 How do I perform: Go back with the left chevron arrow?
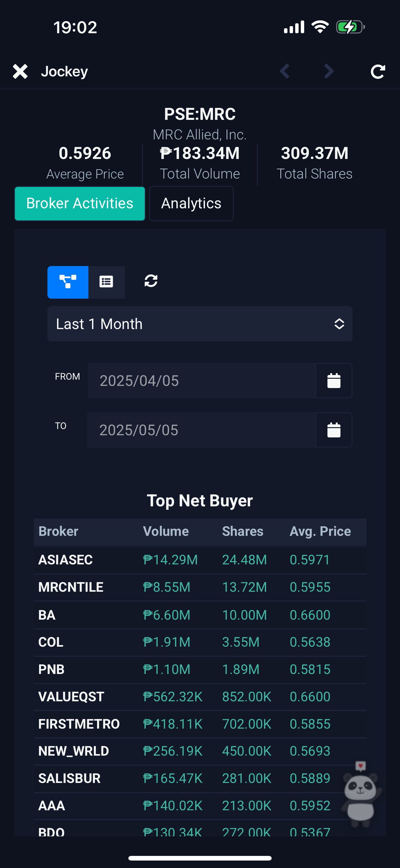285,71
